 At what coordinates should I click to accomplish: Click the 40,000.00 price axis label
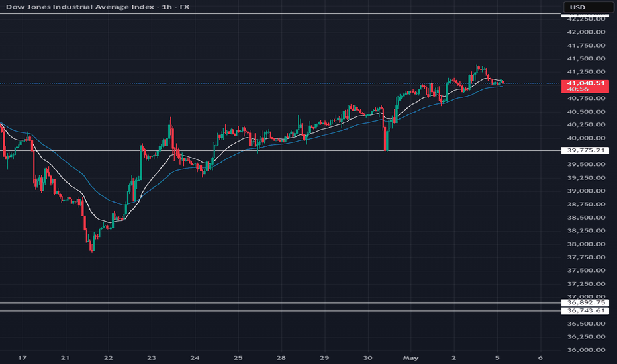coord(586,138)
